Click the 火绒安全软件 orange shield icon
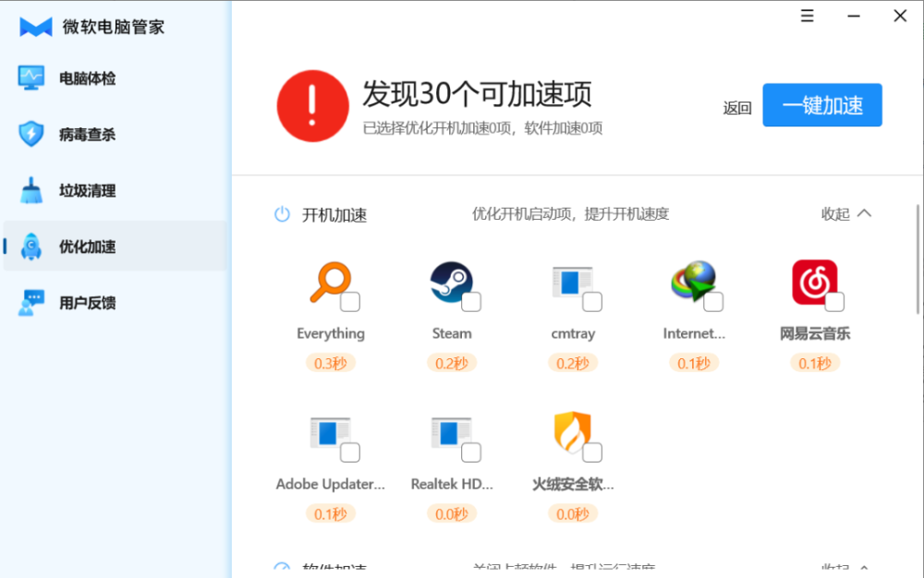 [572, 433]
